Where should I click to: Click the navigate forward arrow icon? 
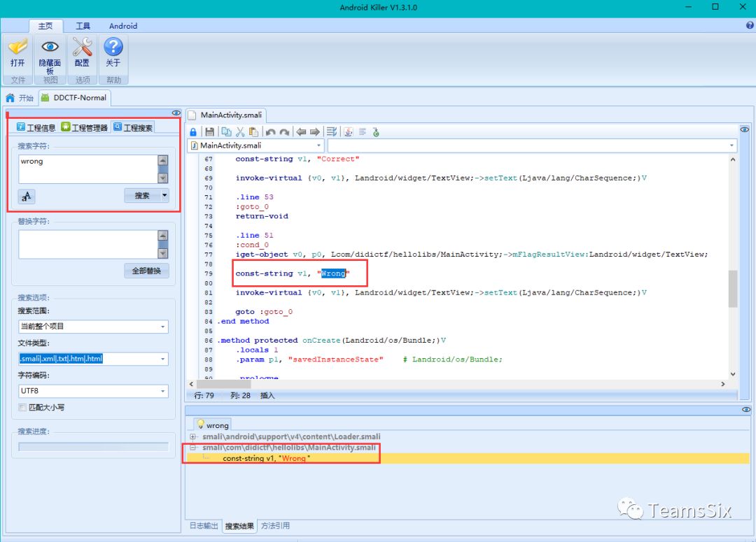tap(315, 132)
